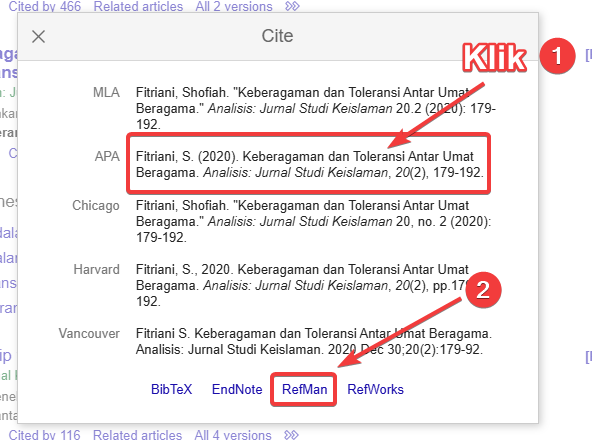
Task: Click the APA style label
Action: 107,156
